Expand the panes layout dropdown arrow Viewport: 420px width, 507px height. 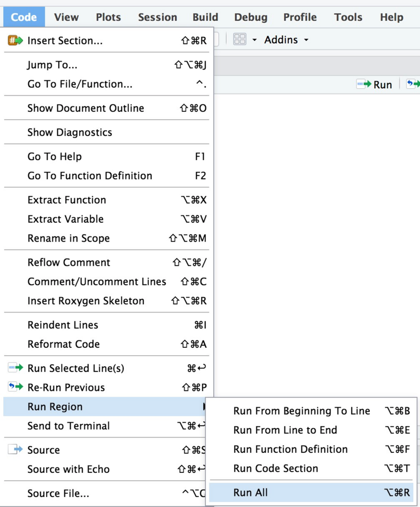[x=255, y=40]
